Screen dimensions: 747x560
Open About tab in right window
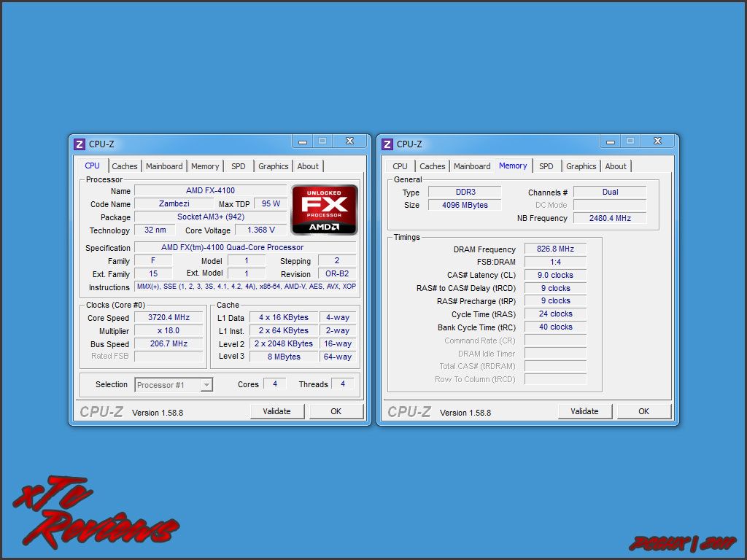(x=616, y=166)
